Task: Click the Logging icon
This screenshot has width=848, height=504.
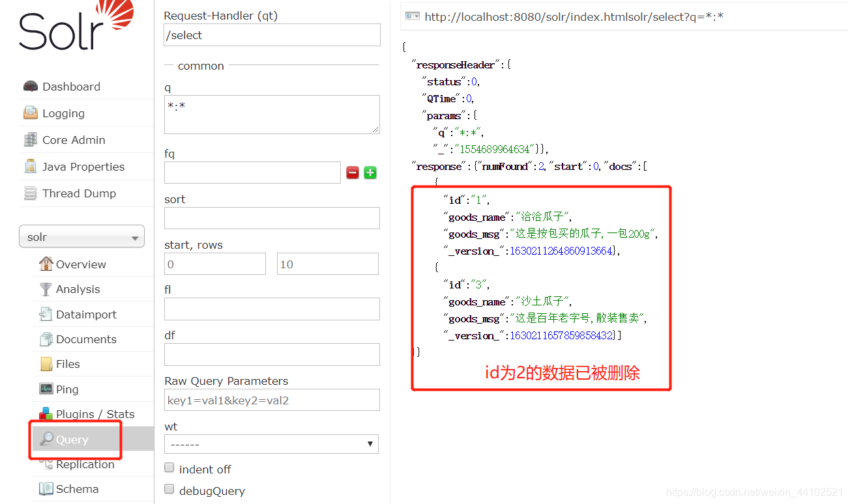Action: [31, 113]
